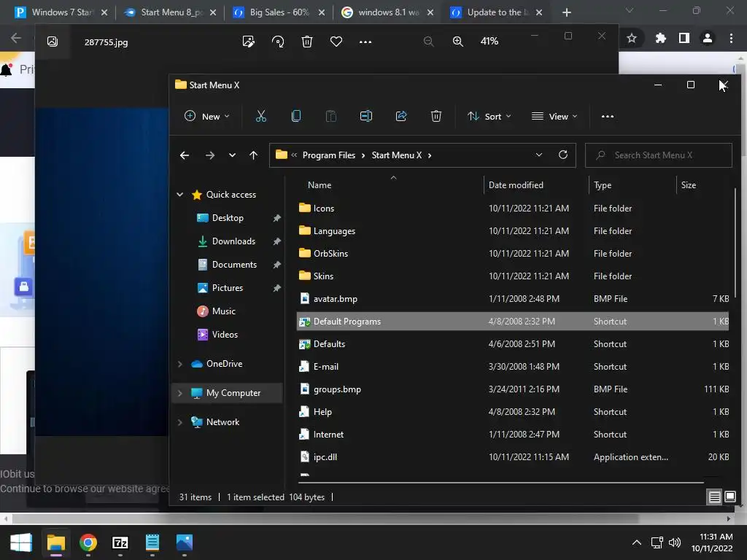Select the ipc.dll file

513,456
